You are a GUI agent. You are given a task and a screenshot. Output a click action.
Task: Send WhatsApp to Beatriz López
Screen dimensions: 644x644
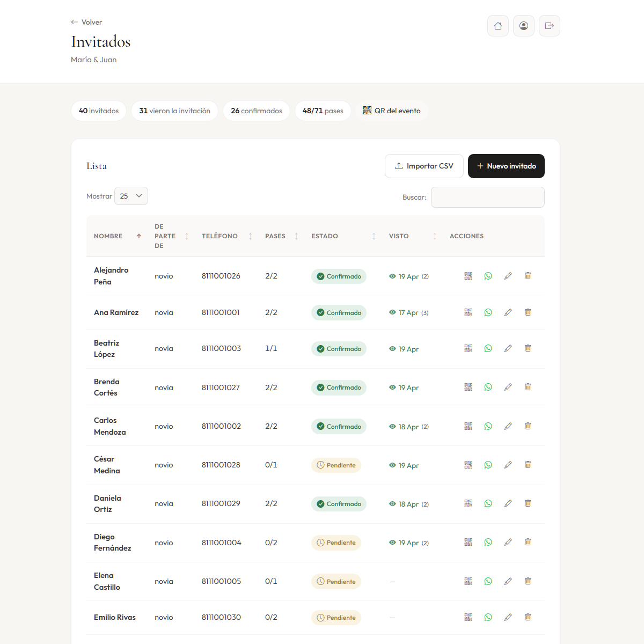488,348
